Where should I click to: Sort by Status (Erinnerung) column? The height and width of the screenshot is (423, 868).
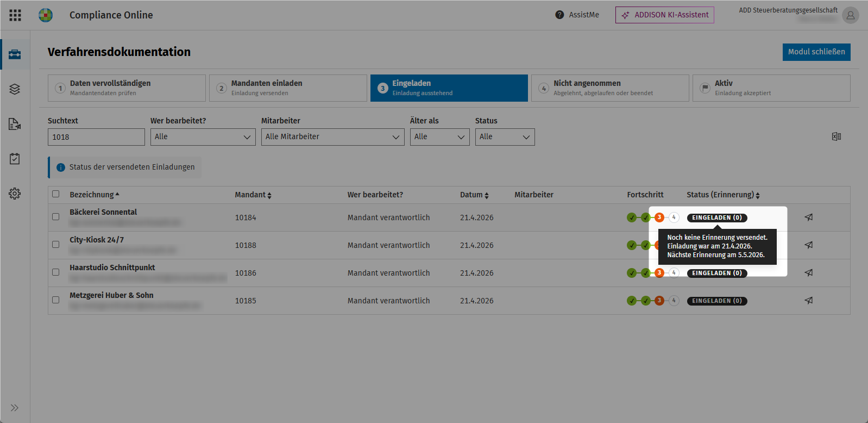pos(723,195)
